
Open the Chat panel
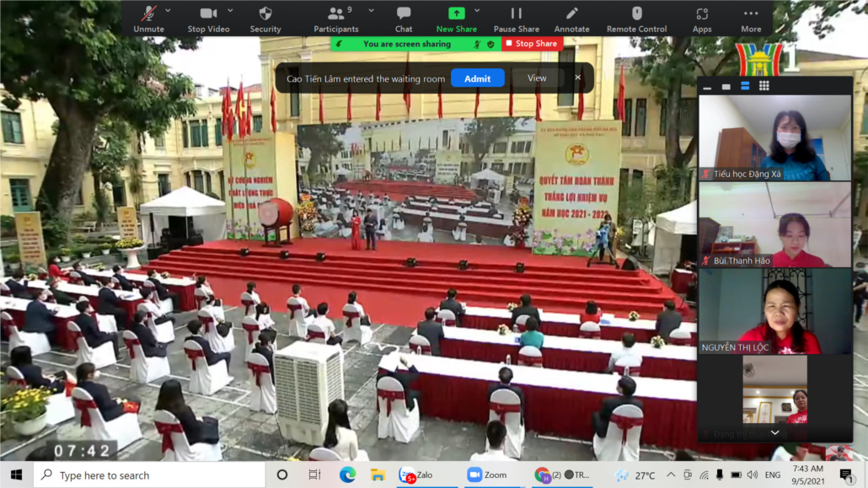tap(404, 19)
